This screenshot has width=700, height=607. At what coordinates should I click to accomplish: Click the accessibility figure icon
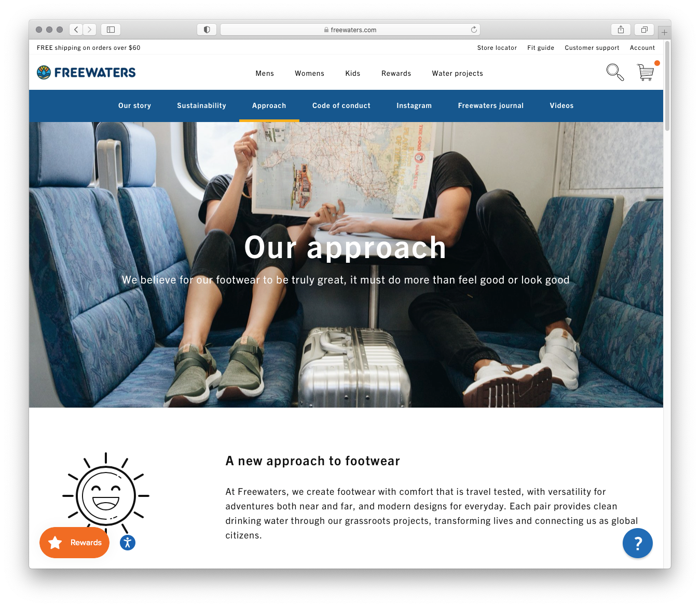[128, 543]
